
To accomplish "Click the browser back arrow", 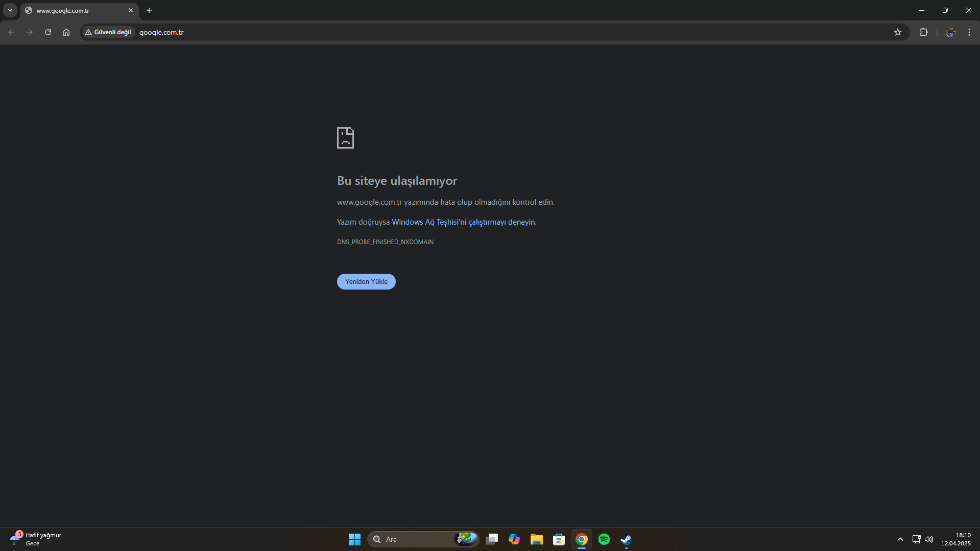I will (x=11, y=32).
